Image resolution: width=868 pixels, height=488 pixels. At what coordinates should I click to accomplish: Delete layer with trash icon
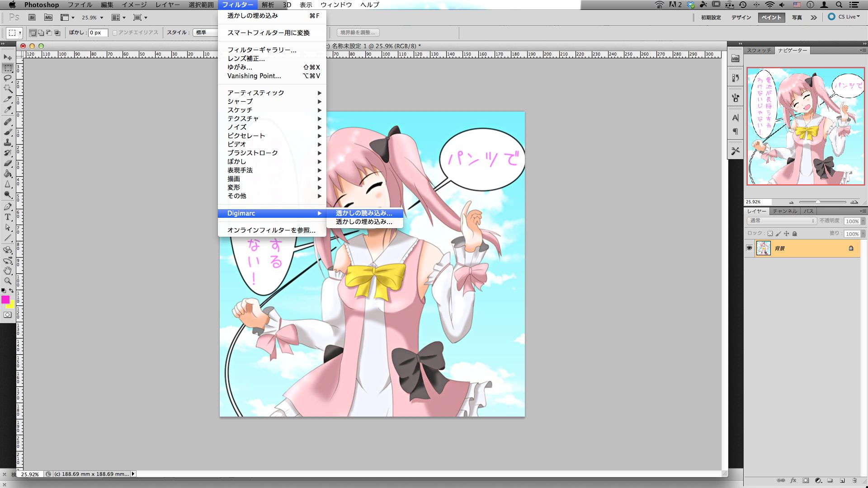pyautogui.click(x=854, y=480)
